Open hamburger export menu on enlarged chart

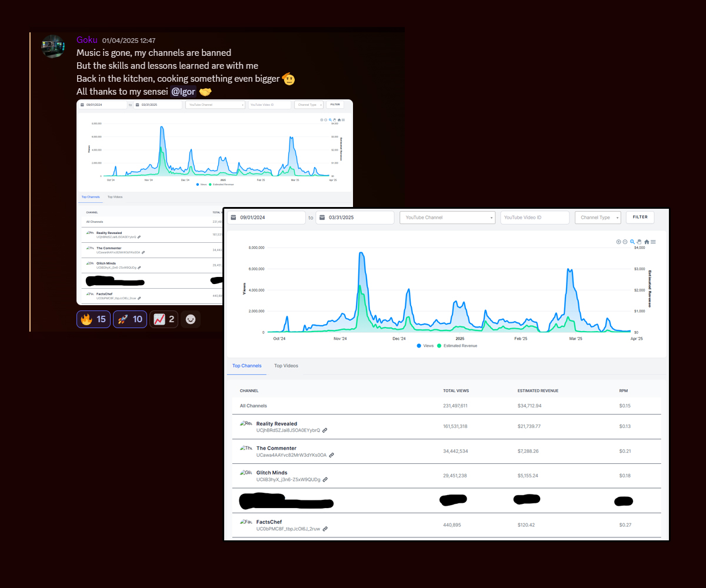(x=653, y=242)
